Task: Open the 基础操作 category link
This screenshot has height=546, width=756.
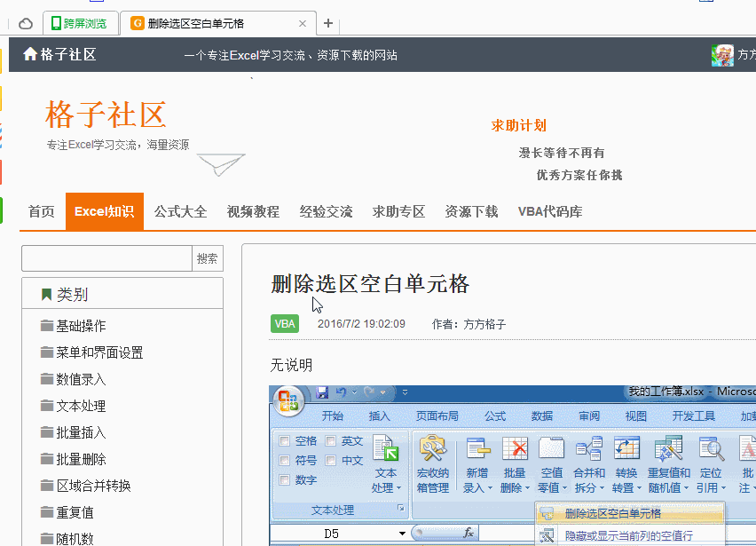Action: point(81,326)
